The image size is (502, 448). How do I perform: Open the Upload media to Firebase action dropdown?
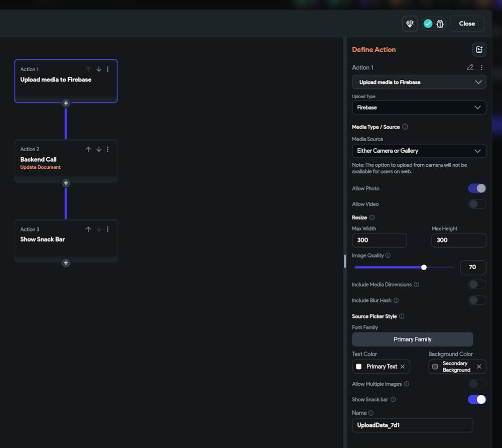tap(419, 82)
